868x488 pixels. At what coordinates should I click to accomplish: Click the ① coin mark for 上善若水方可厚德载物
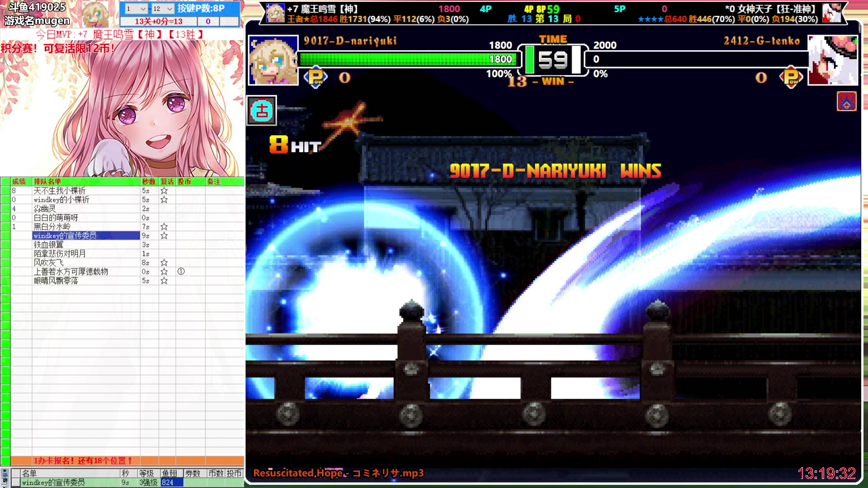tap(181, 272)
